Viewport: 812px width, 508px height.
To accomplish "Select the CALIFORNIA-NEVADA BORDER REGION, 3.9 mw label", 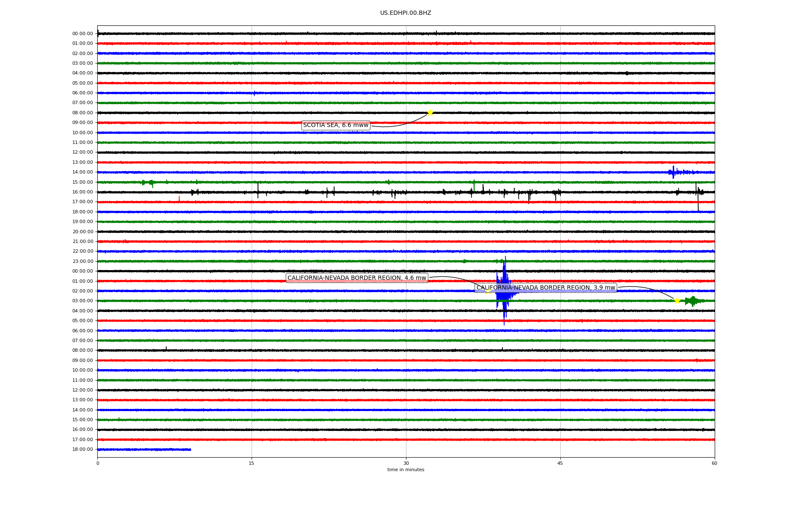I will [546, 288].
